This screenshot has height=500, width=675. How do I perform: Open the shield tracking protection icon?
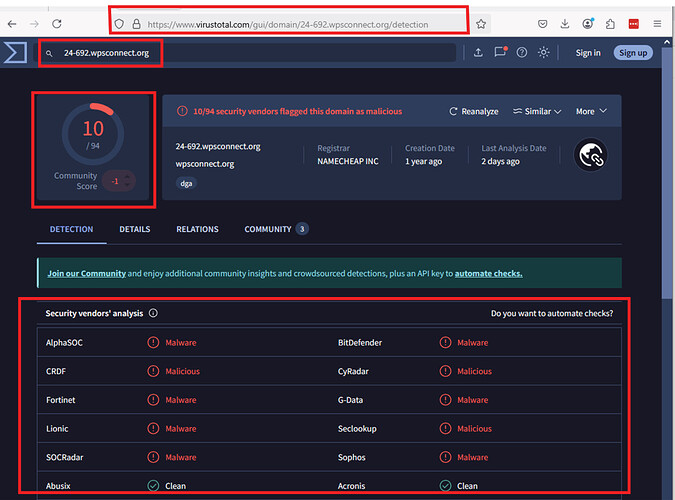[120, 24]
